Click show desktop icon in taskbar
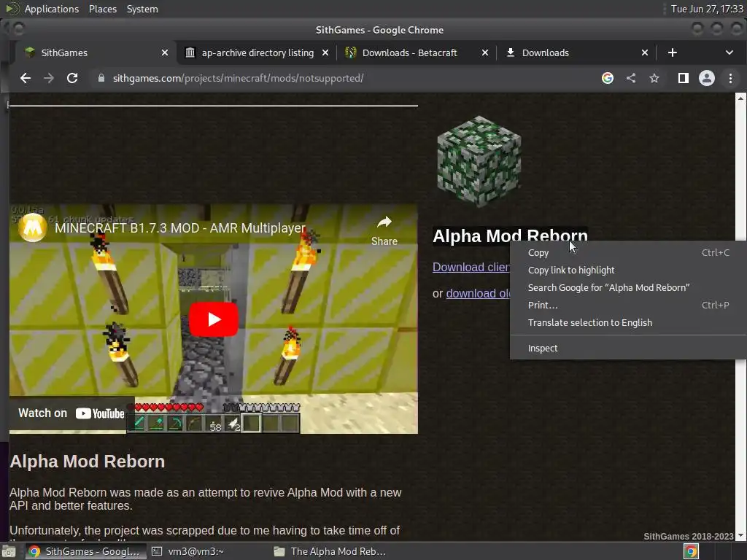The width and height of the screenshot is (747, 560). 9,551
